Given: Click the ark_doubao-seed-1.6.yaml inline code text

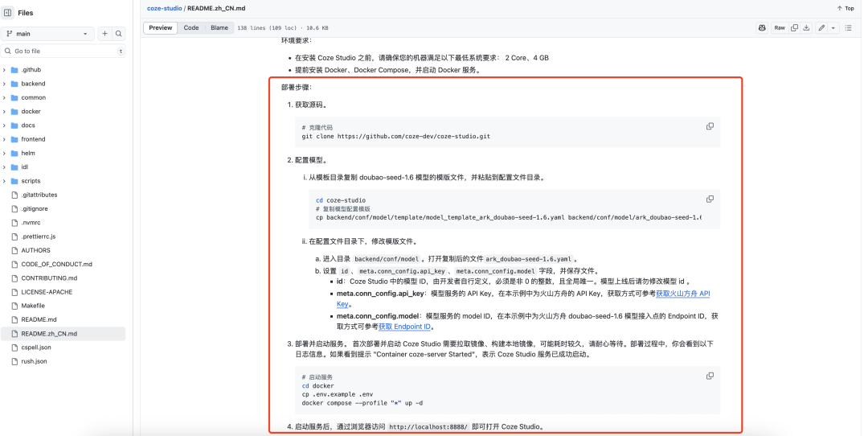Looking at the screenshot, I should coord(529,259).
